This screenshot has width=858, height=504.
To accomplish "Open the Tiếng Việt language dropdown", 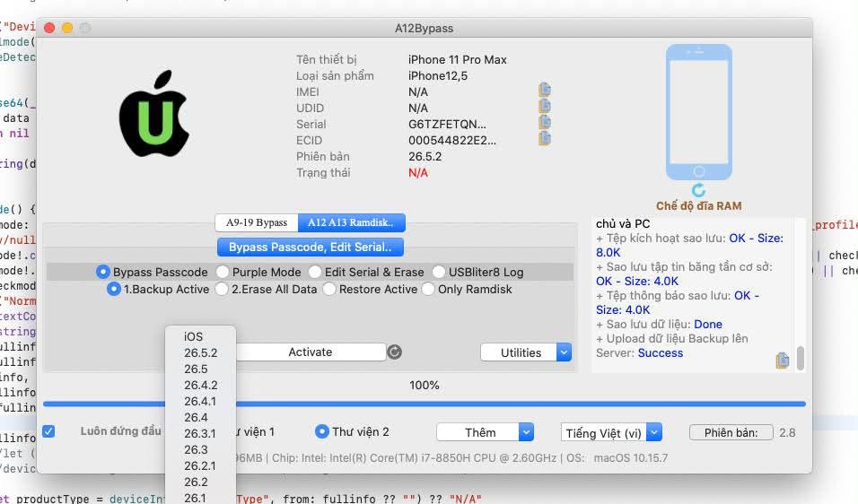I will (611, 432).
